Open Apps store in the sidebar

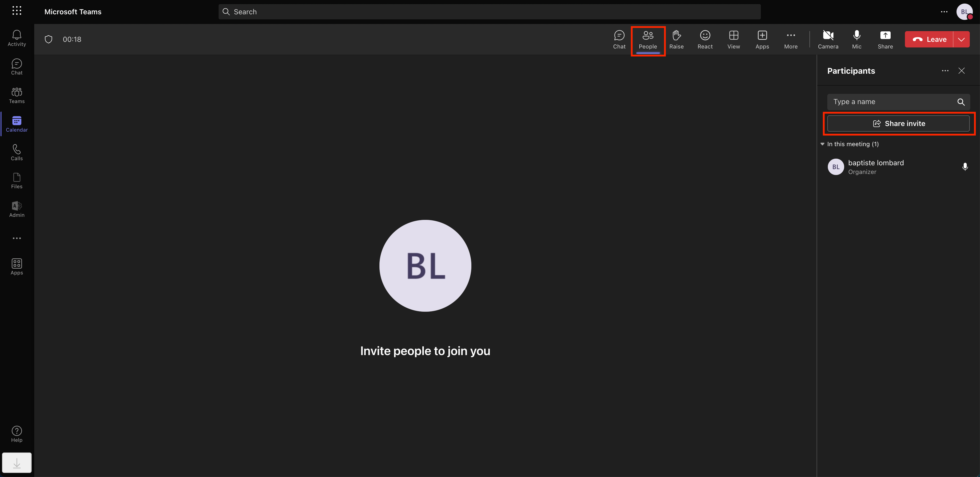tap(17, 267)
